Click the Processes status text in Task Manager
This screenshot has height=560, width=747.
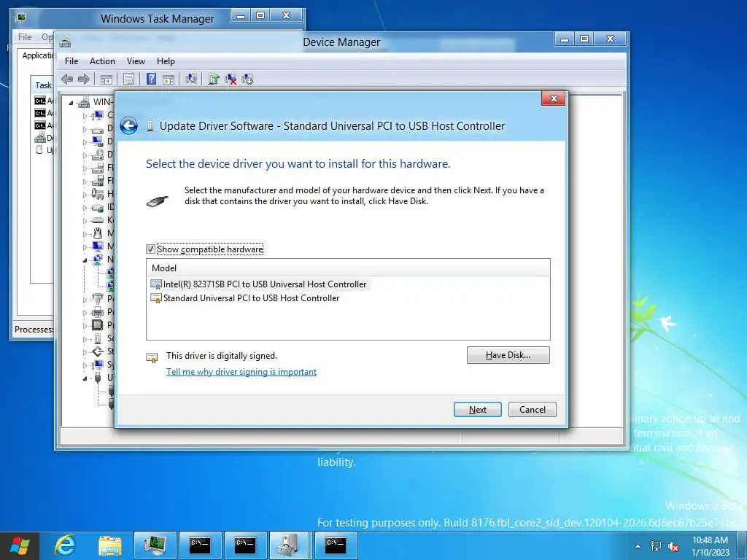34,329
